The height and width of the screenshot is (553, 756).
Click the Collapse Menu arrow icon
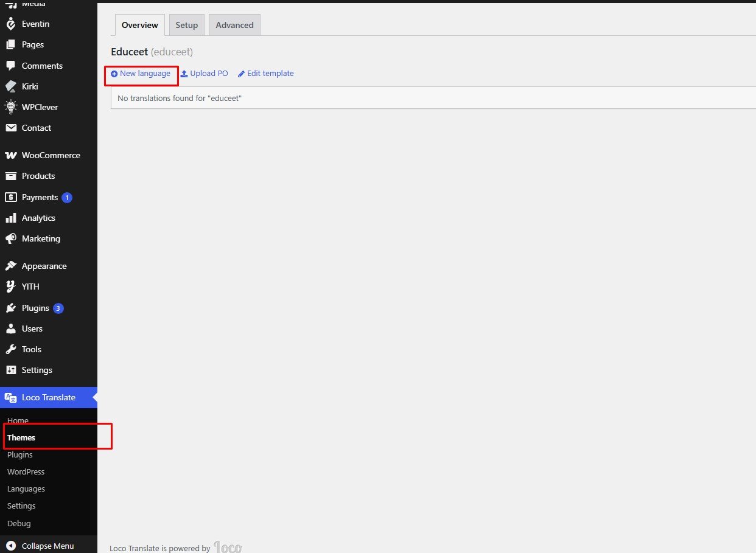pyautogui.click(x=10, y=546)
